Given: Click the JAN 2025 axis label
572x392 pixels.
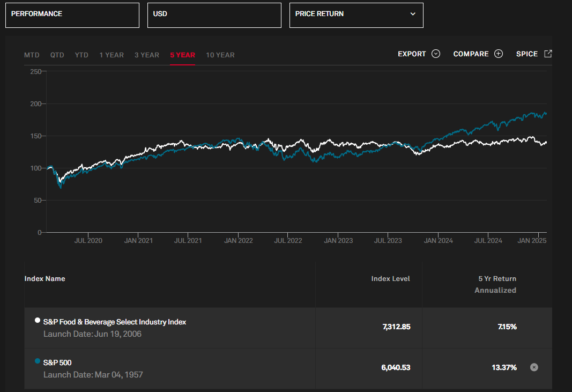Looking at the screenshot, I should coord(532,241).
